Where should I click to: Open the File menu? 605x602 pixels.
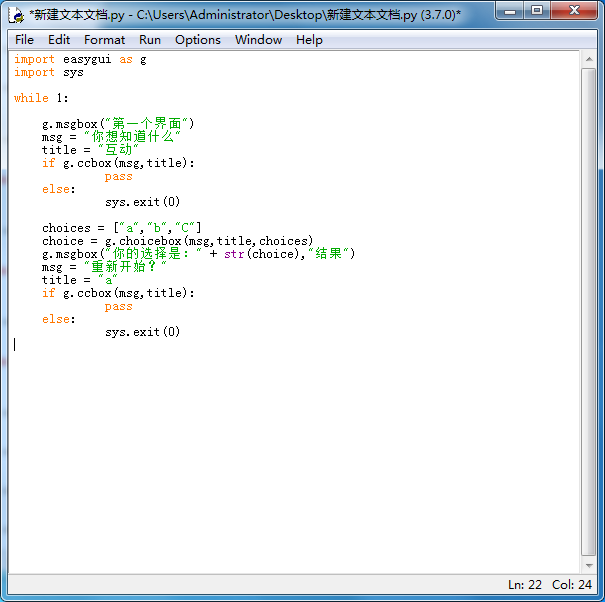point(24,40)
